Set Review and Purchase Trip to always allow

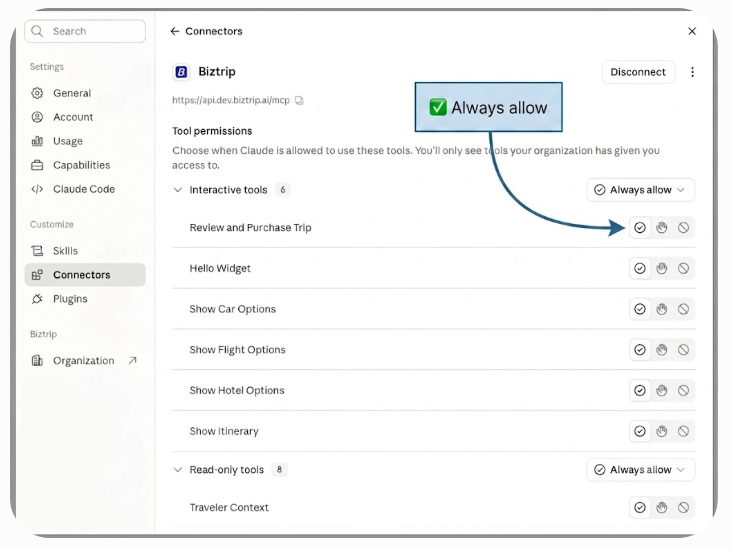click(x=640, y=228)
